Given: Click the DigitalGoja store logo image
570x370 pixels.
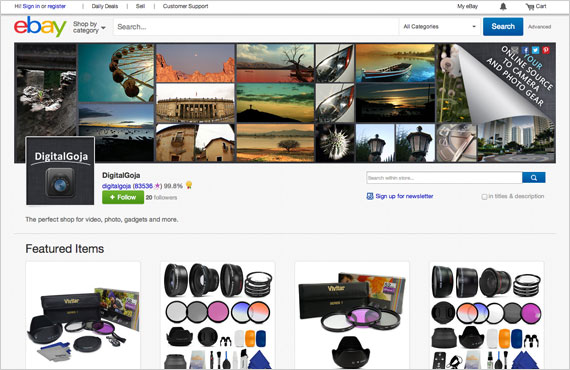Looking at the screenshot, I should [60, 171].
